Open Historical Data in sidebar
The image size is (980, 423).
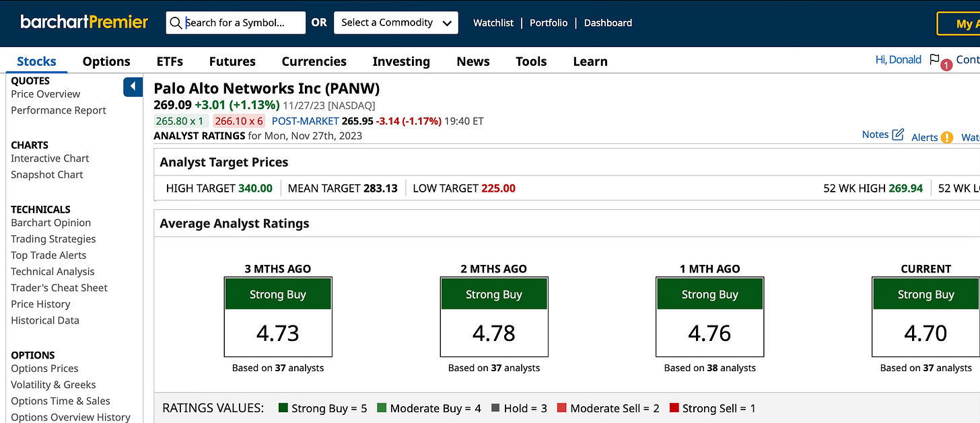pos(45,320)
